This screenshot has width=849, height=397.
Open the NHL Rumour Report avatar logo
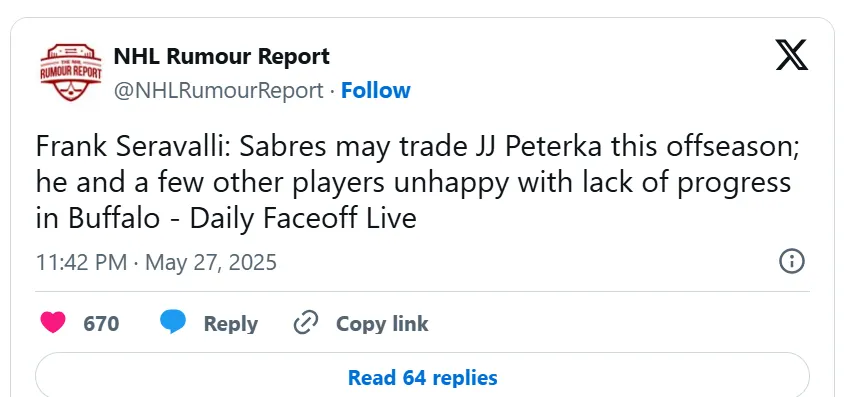71,73
